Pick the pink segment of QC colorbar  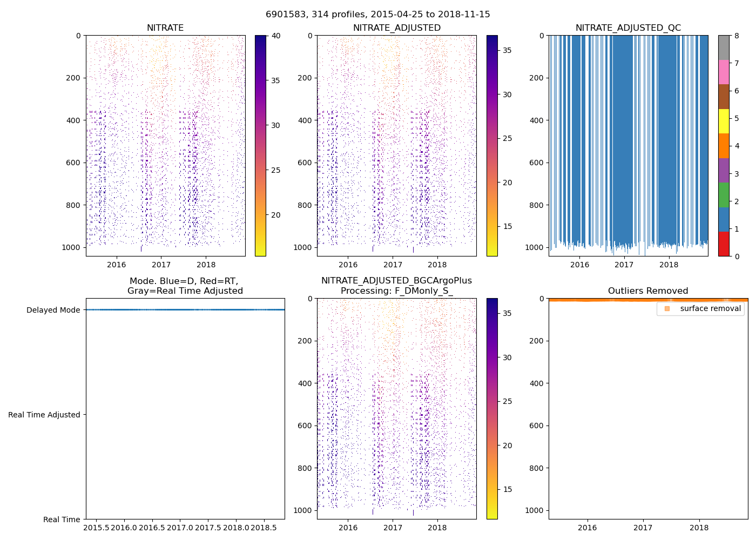pos(724,72)
